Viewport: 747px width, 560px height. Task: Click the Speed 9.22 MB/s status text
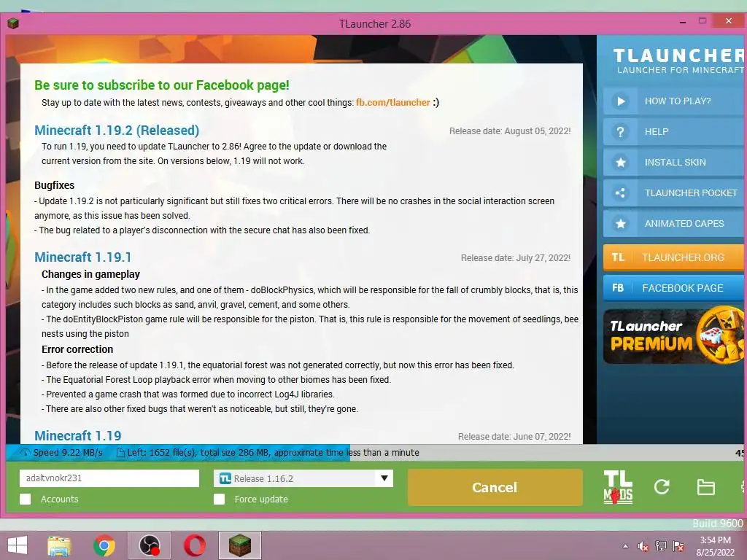pyautogui.click(x=68, y=452)
